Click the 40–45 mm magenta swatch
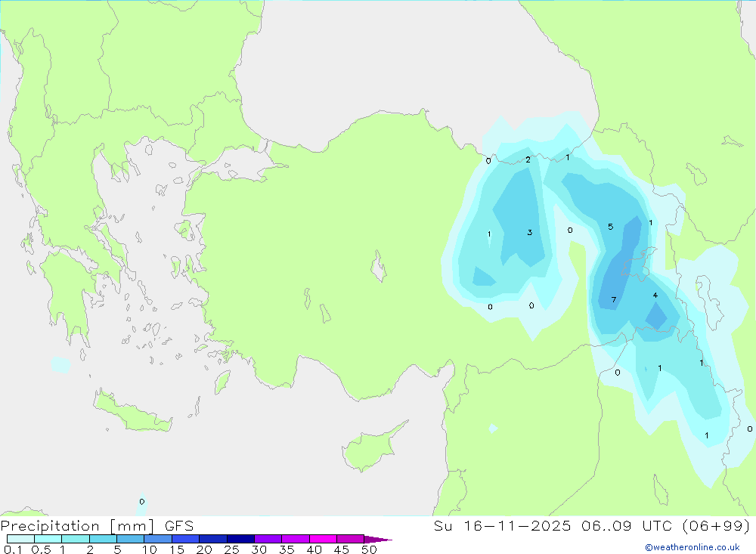756x554 pixels. click(x=323, y=539)
